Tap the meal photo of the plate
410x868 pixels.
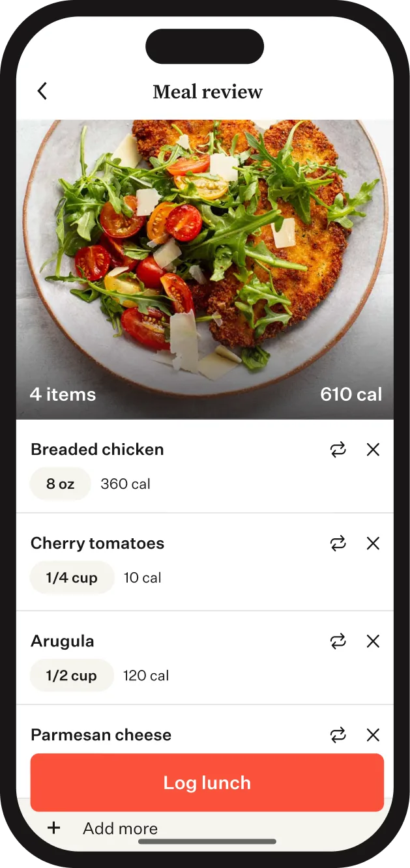205,261
